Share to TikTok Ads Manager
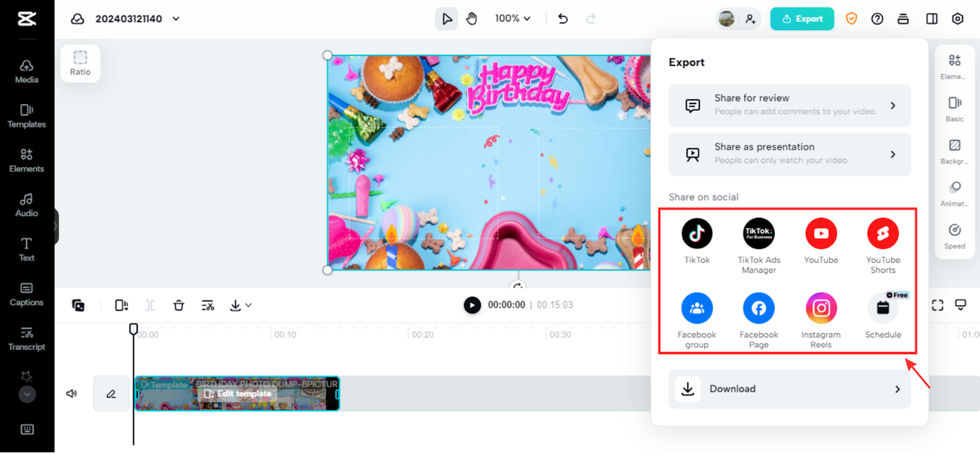The width and height of the screenshot is (980, 456). click(x=759, y=246)
